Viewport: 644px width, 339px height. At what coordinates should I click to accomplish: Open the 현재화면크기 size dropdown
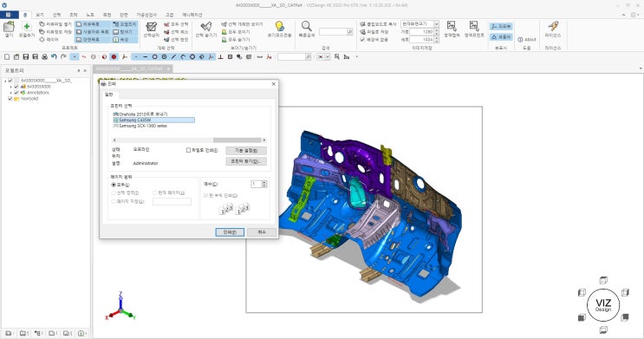point(436,24)
